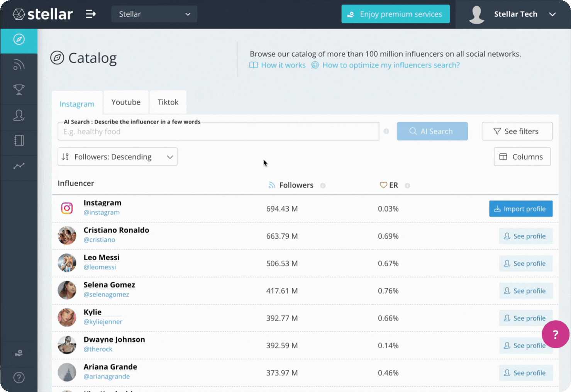Click Cristiano Ronaldo's avatar
This screenshot has height=392, width=571.
67,236
